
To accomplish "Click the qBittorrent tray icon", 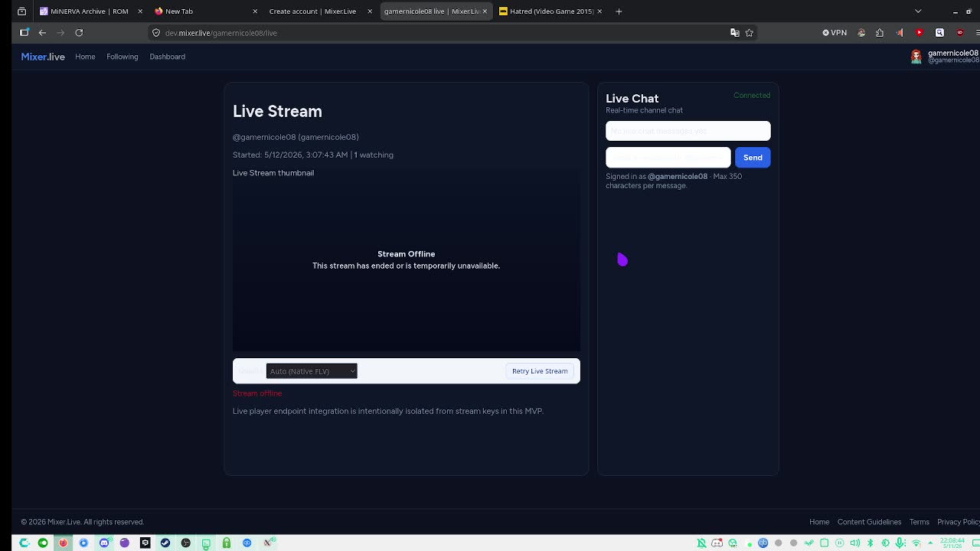I will coord(763,543).
